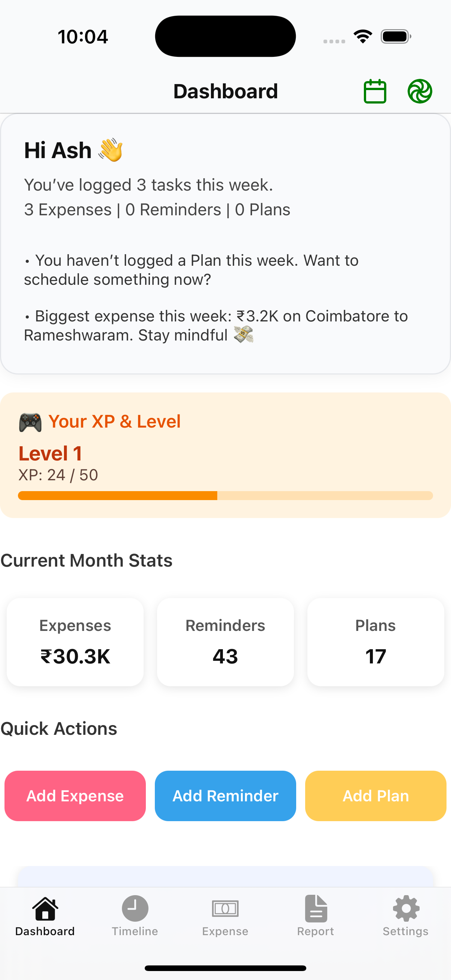Tap the no Plan logged suggestion
Screen dimensions: 451x980
point(191,270)
